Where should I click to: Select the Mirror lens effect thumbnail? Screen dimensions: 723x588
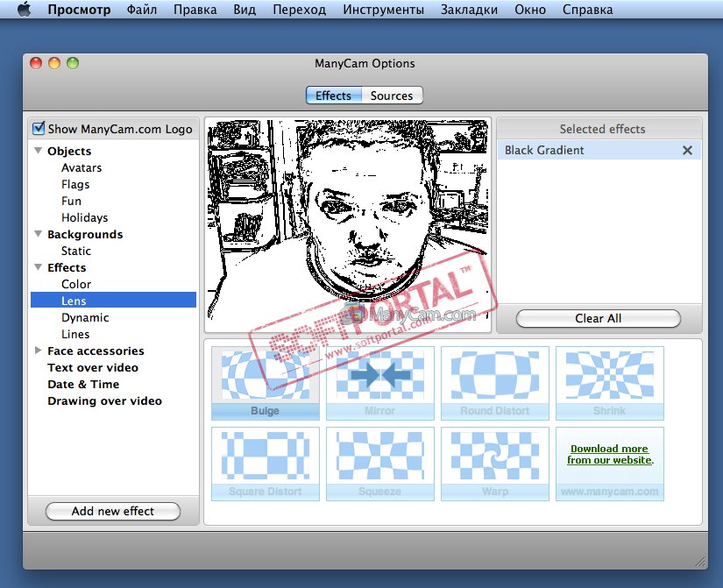(x=380, y=383)
